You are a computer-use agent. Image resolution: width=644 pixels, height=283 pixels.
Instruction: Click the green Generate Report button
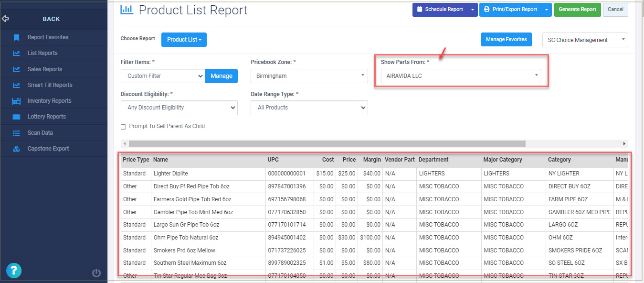578,10
